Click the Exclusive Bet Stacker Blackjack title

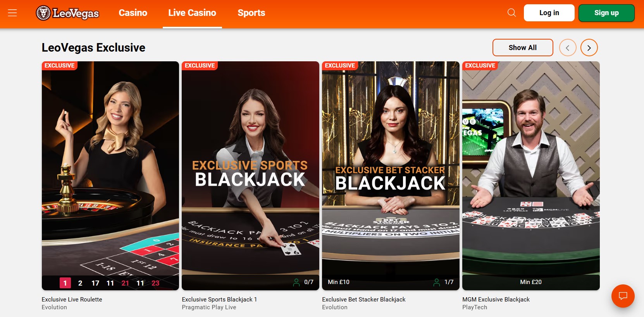point(364,300)
